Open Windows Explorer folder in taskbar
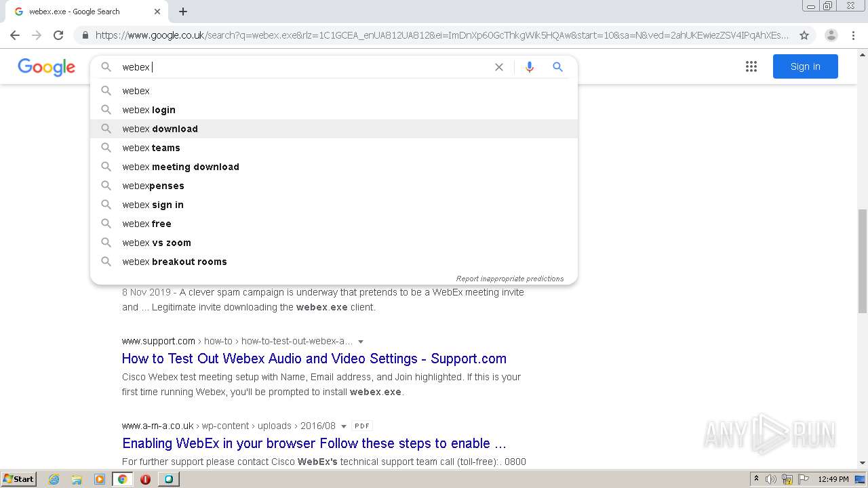The image size is (868, 488). tap(77, 479)
